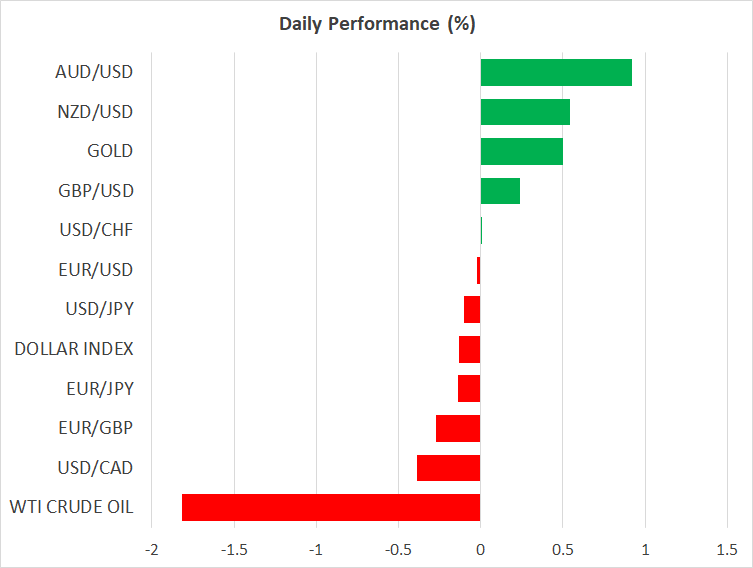Click the USD/CHF axis label
This screenshot has width=753, height=568.
(x=96, y=231)
